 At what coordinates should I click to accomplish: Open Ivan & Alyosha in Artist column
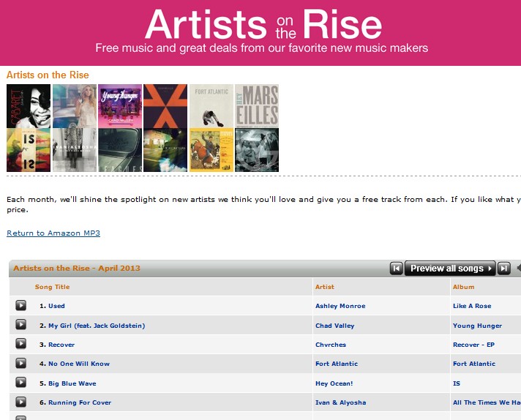pos(340,402)
